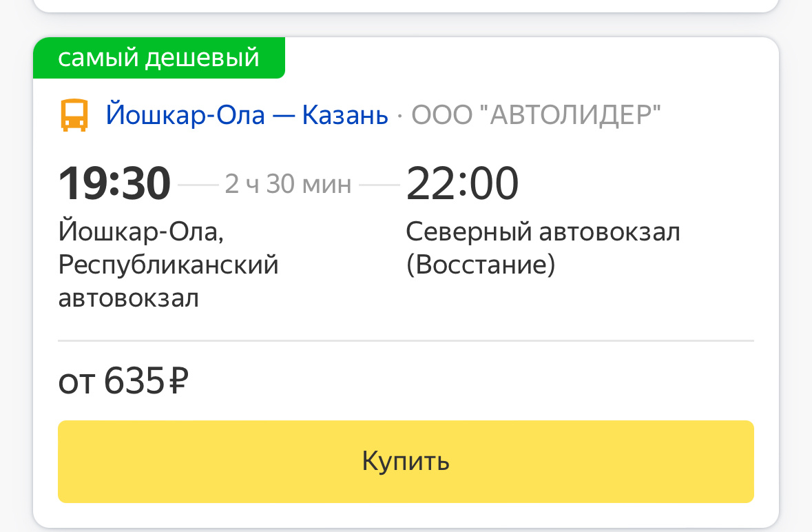This screenshot has height=532, width=812.
Task: Select the arrival time 22:00
Action: [x=462, y=182]
